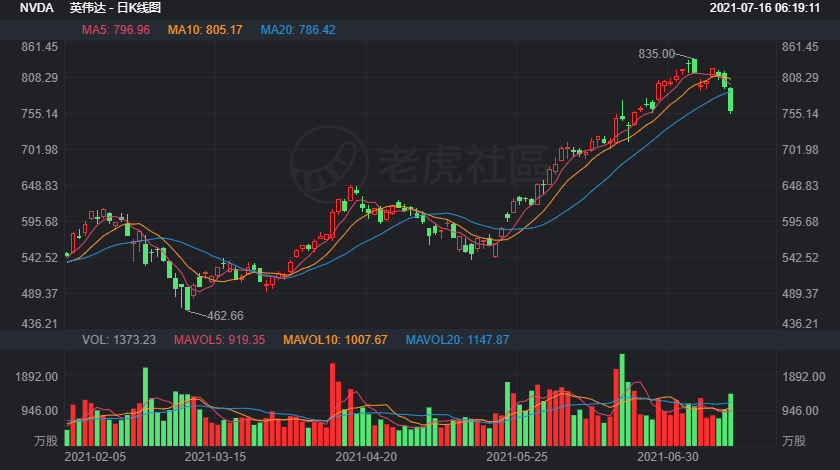Click the 英伟达 - 日K线图 chart title
The height and width of the screenshot is (470, 840).
point(115,8)
